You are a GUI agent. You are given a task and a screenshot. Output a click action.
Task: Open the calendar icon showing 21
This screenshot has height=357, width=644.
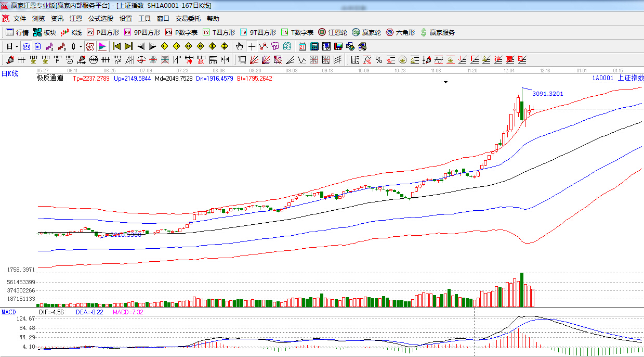pyautogui.click(x=302, y=46)
